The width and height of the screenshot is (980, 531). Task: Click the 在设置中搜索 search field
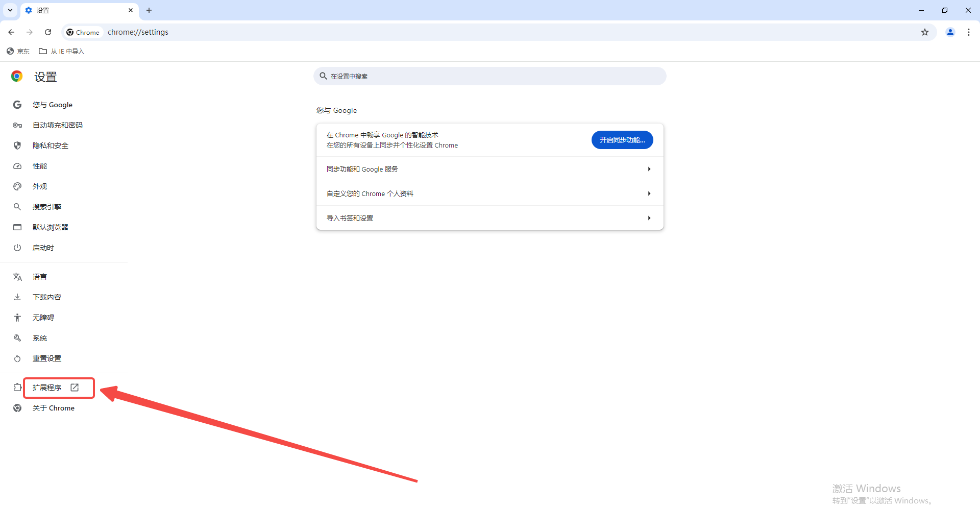tap(490, 76)
